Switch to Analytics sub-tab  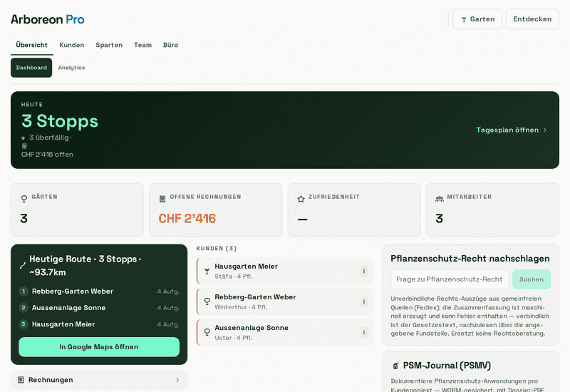(72, 68)
